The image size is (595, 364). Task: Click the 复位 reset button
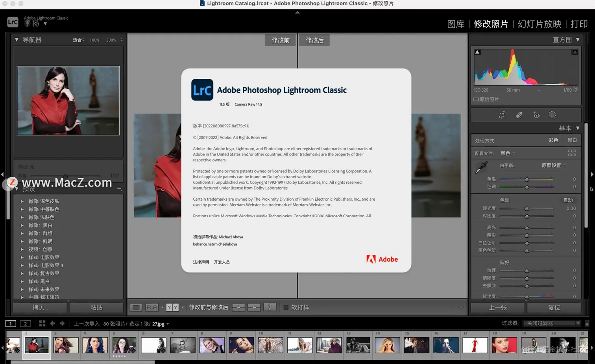[554, 307]
